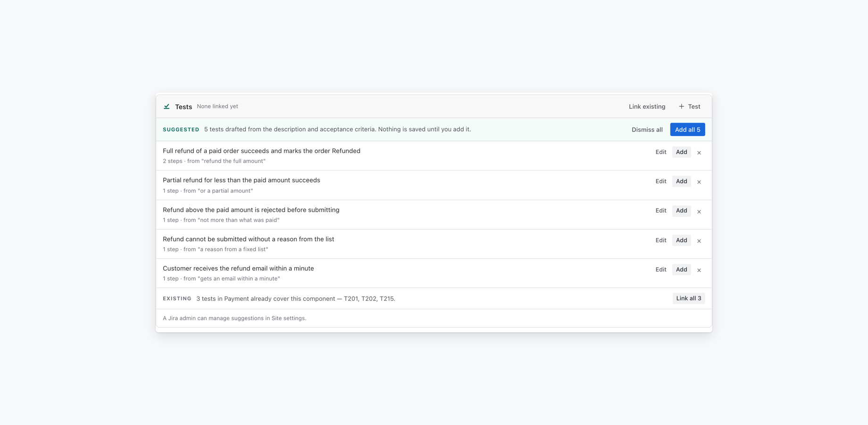This screenshot has width=868, height=425.
Task: Edit the Full refund of a paid order test
Action: click(660, 152)
